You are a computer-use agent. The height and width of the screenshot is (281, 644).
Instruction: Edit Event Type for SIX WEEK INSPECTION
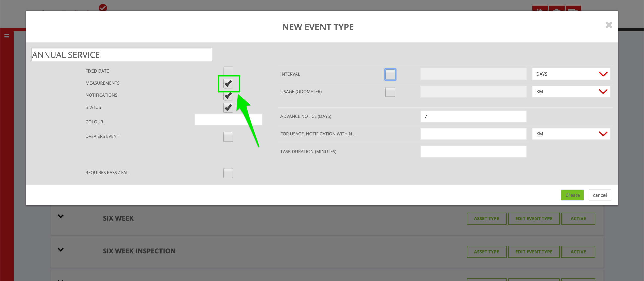534,252
